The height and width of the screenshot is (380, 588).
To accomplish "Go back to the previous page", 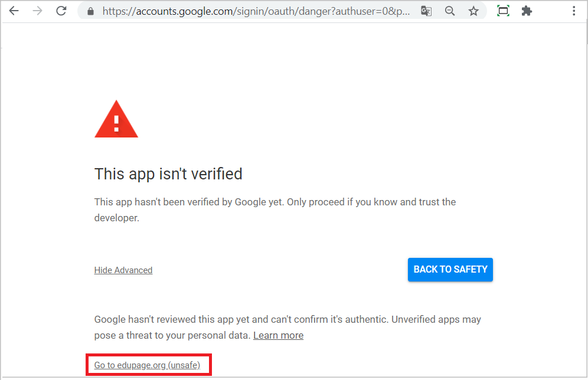I will click(x=14, y=11).
